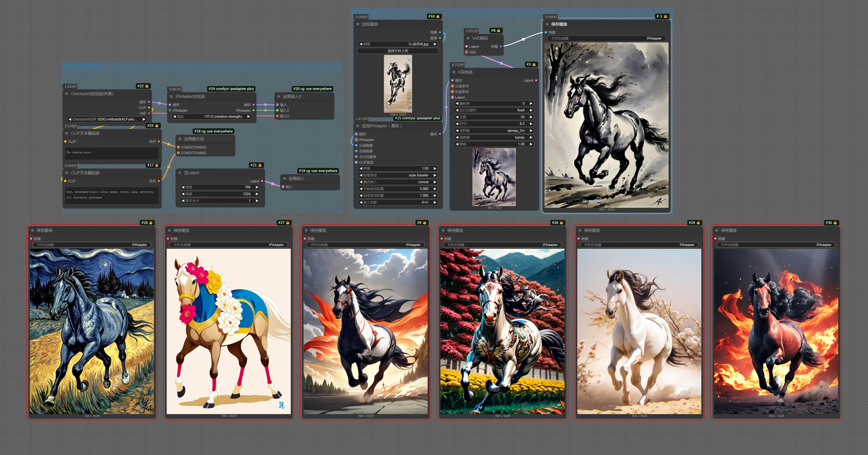The width and height of the screenshot is (868, 455).
Task: Click the loaded ink horse image thumbnail
Action: (x=398, y=84)
